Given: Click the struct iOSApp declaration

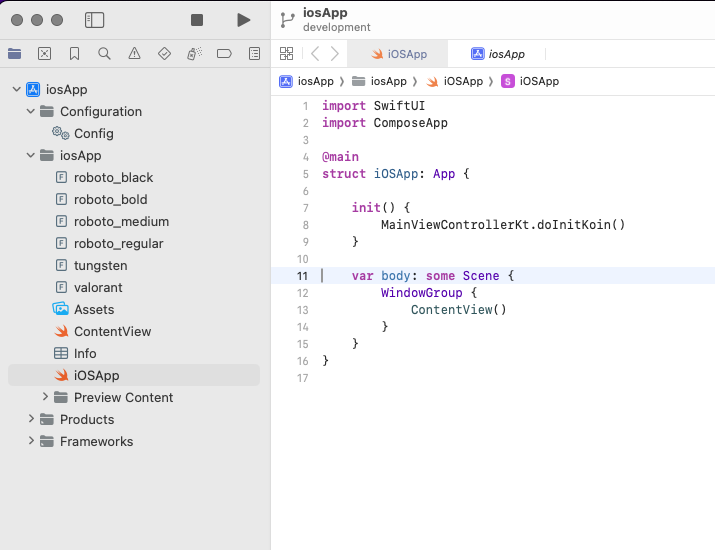Looking at the screenshot, I should [x=396, y=174].
